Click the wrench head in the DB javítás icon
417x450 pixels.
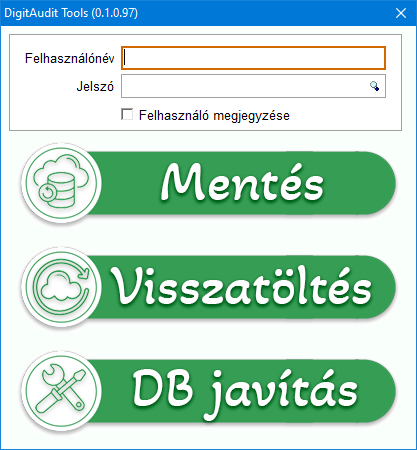pyautogui.click(x=52, y=374)
